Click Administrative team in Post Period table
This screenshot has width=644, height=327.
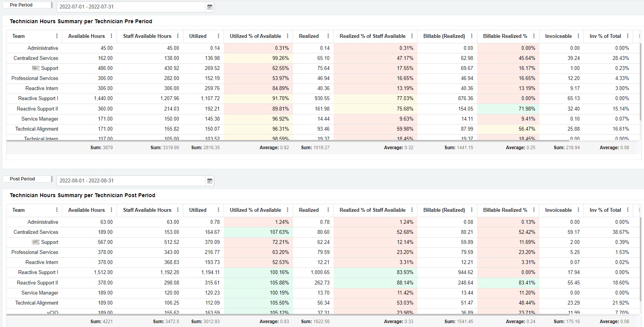pyautogui.click(x=43, y=222)
